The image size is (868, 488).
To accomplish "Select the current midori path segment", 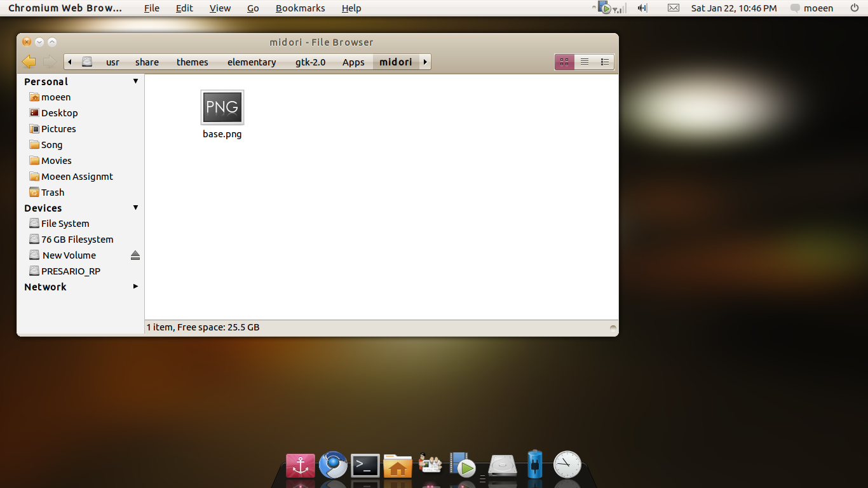I will pyautogui.click(x=396, y=62).
